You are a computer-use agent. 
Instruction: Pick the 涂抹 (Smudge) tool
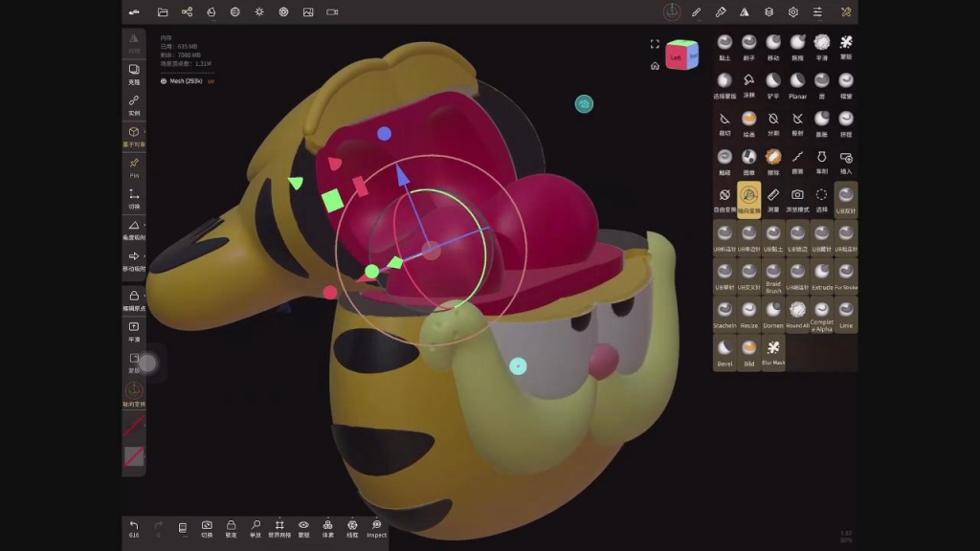748,85
